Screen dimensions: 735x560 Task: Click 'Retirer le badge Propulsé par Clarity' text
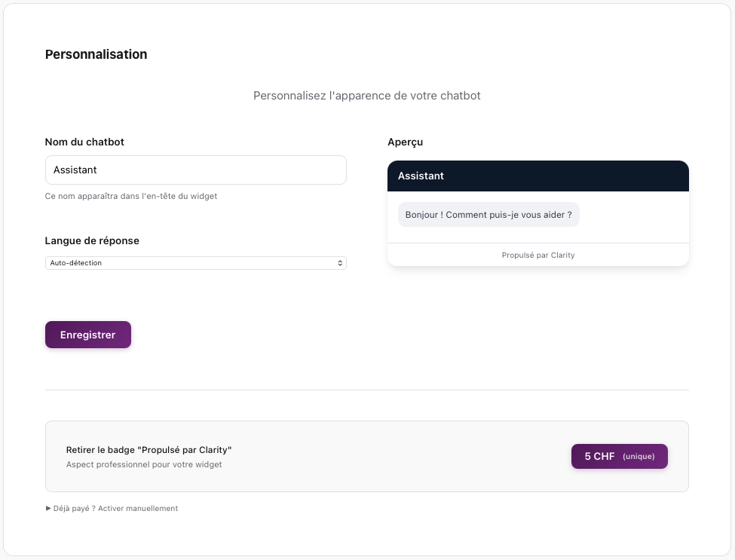tap(149, 450)
